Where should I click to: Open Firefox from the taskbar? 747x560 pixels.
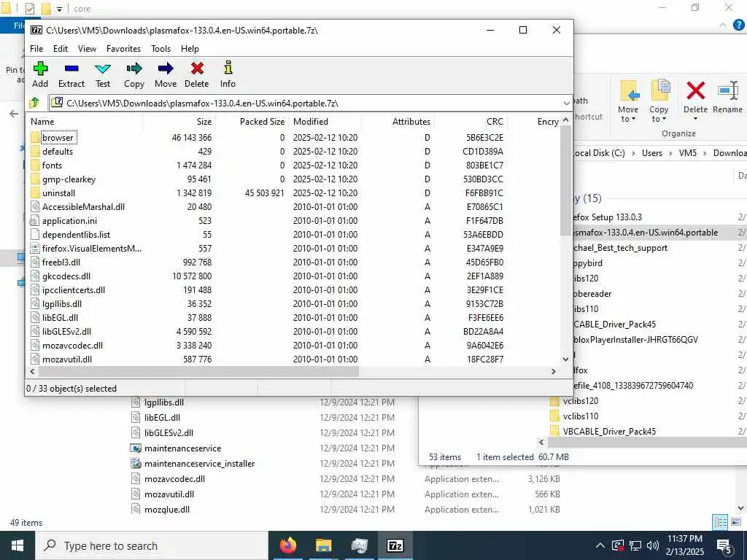pyautogui.click(x=287, y=545)
